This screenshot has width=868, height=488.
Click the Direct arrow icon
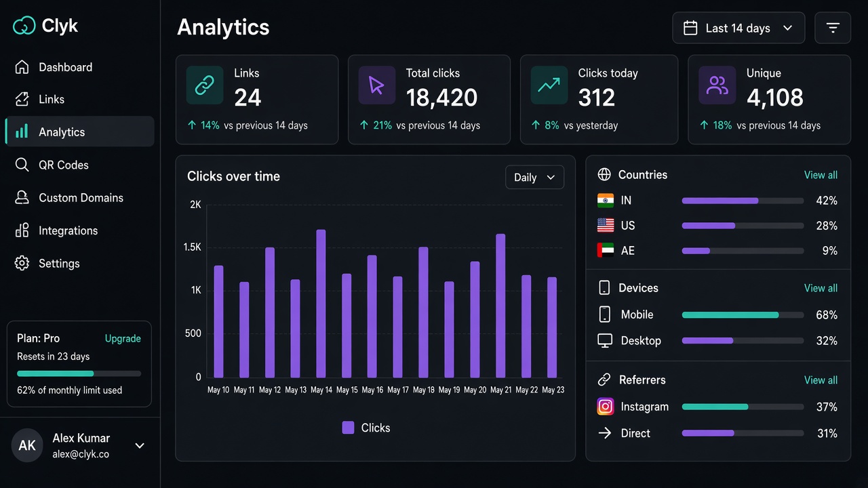tap(605, 433)
